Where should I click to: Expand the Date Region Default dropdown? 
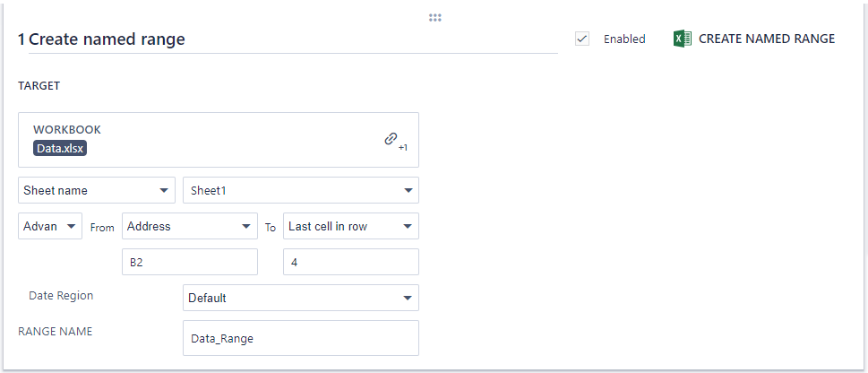click(x=300, y=298)
